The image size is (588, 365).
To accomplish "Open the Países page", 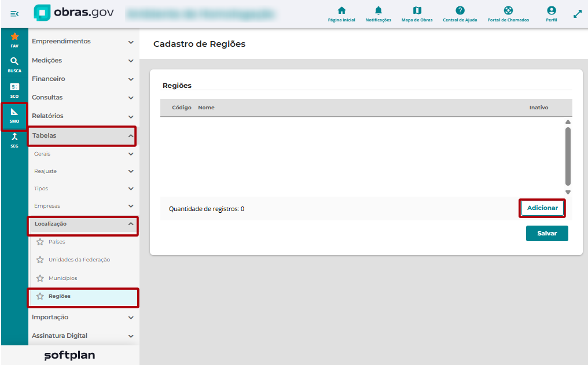I will coord(57,242).
